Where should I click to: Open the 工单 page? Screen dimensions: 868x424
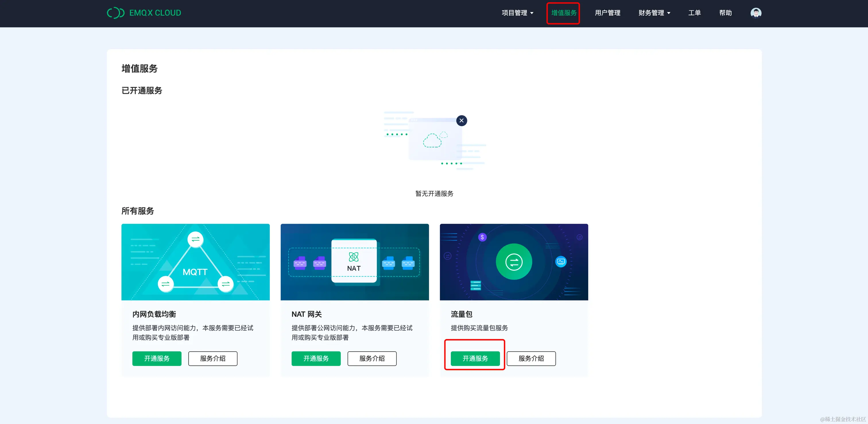[x=694, y=13]
